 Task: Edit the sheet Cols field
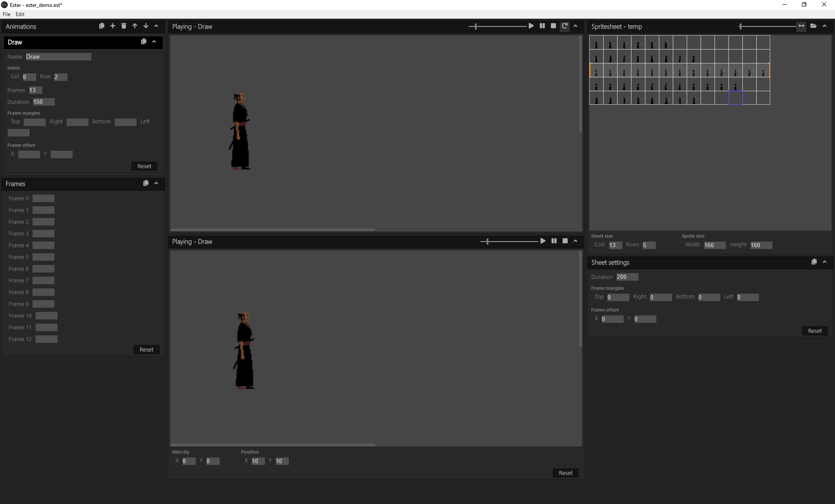pyautogui.click(x=615, y=245)
